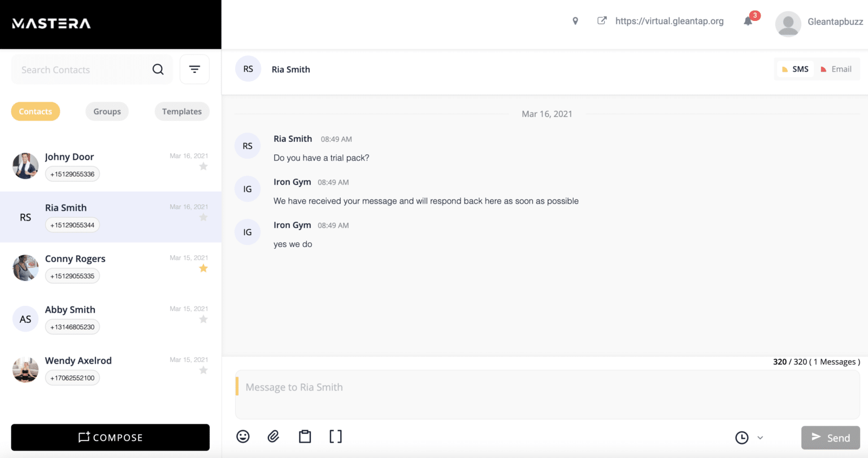The height and width of the screenshot is (458, 868).
Task: Select the clipboard templates icon below the message box
Action: tap(305, 436)
